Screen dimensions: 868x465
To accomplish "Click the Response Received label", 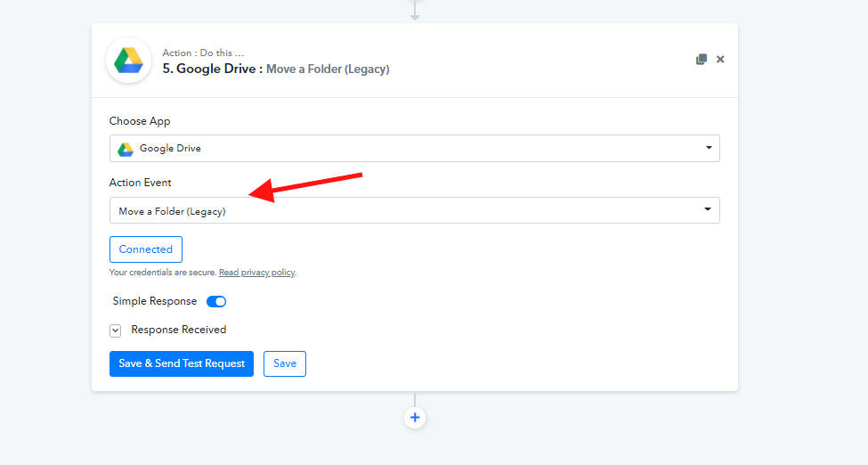I will click(x=179, y=330).
